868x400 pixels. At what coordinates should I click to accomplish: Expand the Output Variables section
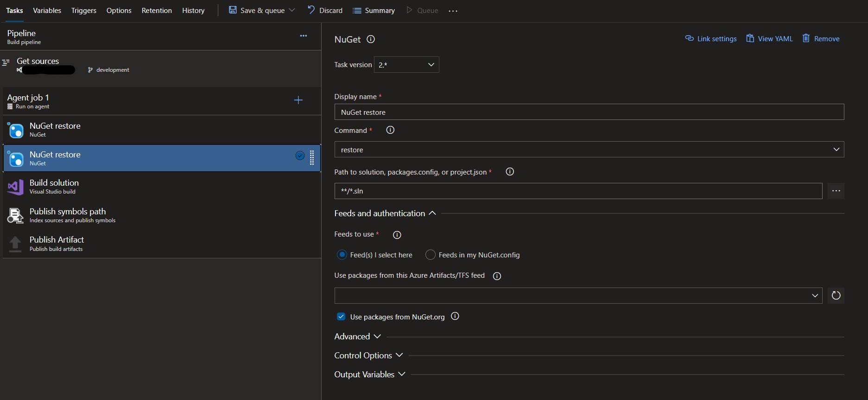click(370, 375)
